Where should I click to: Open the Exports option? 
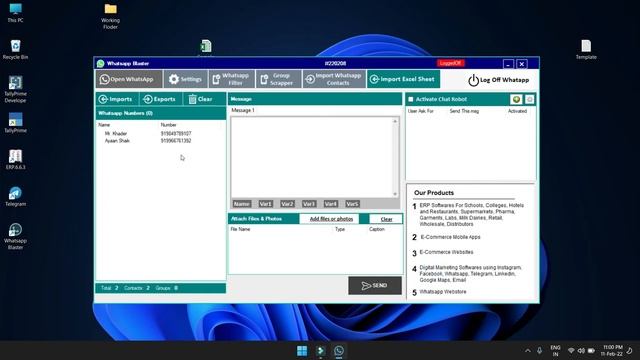tap(160, 99)
